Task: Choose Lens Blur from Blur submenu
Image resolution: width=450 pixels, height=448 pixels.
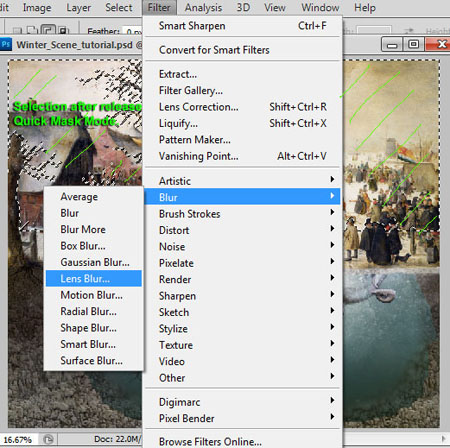Action: coord(94,278)
